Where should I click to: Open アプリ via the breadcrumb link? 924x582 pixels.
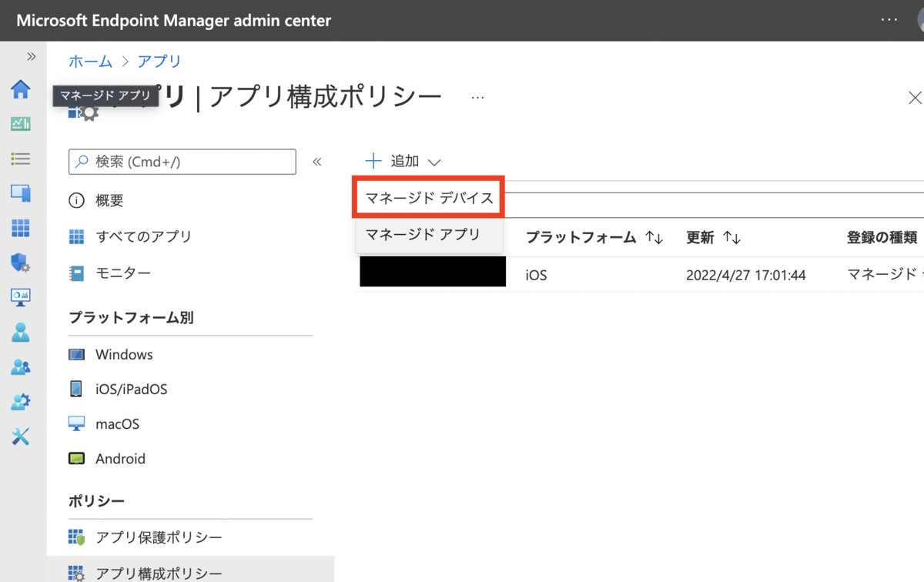click(x=159, y=62)
